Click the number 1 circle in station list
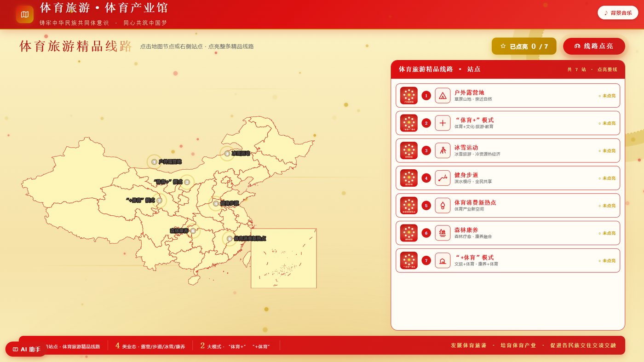Image resolution: width=644 pixels, height=362 pixels. (426, 96)
